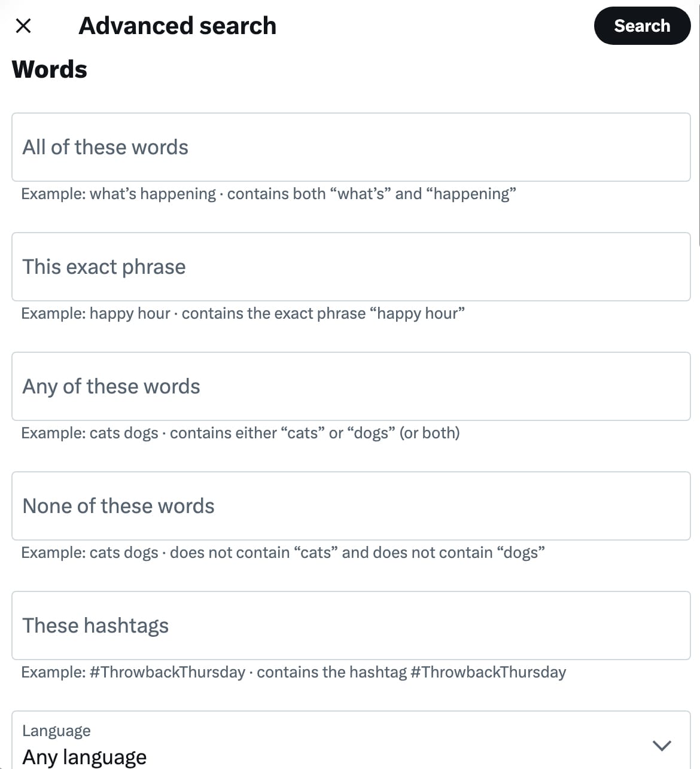Select the None of these words field
This screenshot has height=769, width=700.
pos(350,506)
